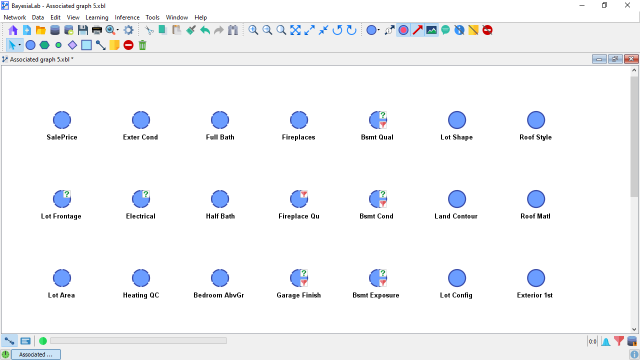
Task: Select the Garage Finish node
Action: coord(299,278)
